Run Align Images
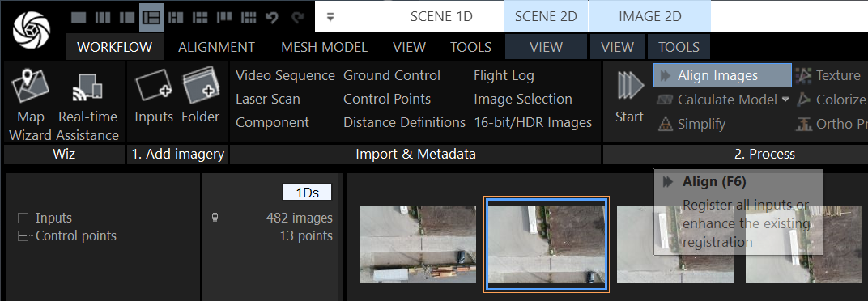The image size is (868, 301). [x=722, y=75]
